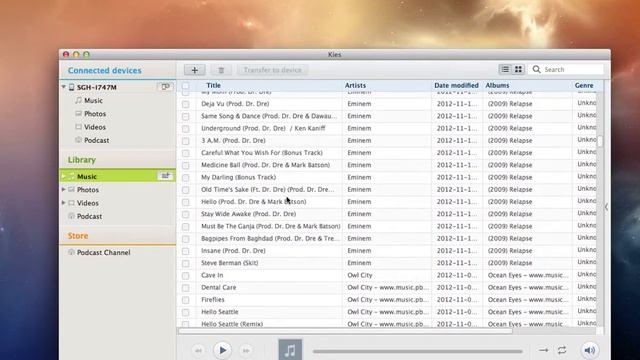640x360 pixels.
Task: Open the device SGH-I747M action icon
Action: 165,87
